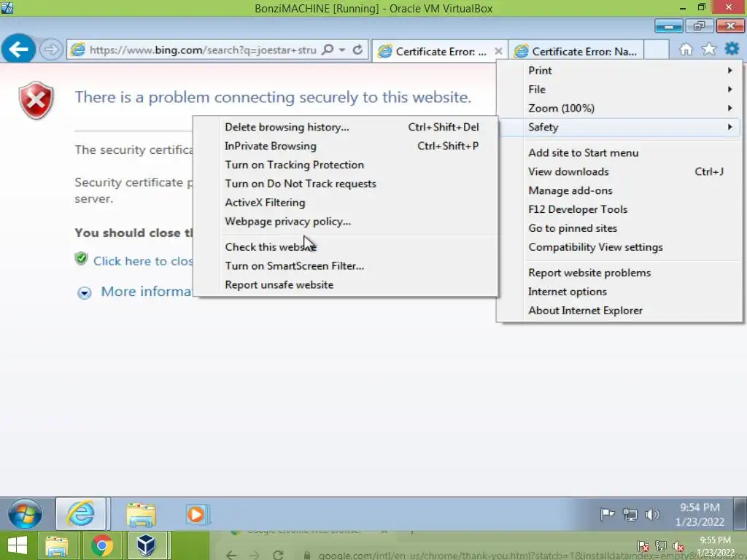Click the host tray network icon
The height and width of the screenshot is (560, 747).
click(661, 546)
